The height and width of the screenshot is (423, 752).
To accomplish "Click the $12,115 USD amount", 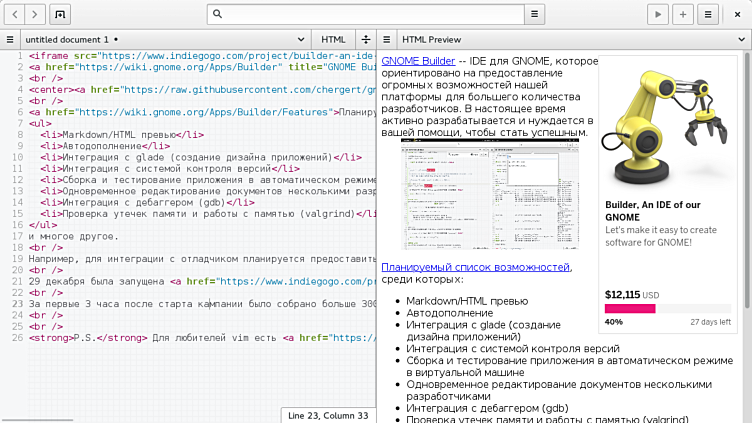I will pos(632,294).
